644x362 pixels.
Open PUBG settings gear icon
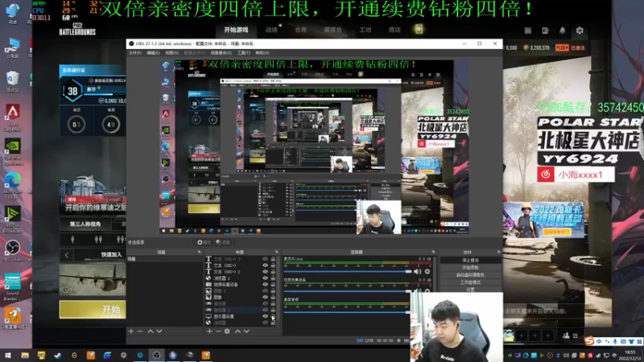(x=580, y=31)
